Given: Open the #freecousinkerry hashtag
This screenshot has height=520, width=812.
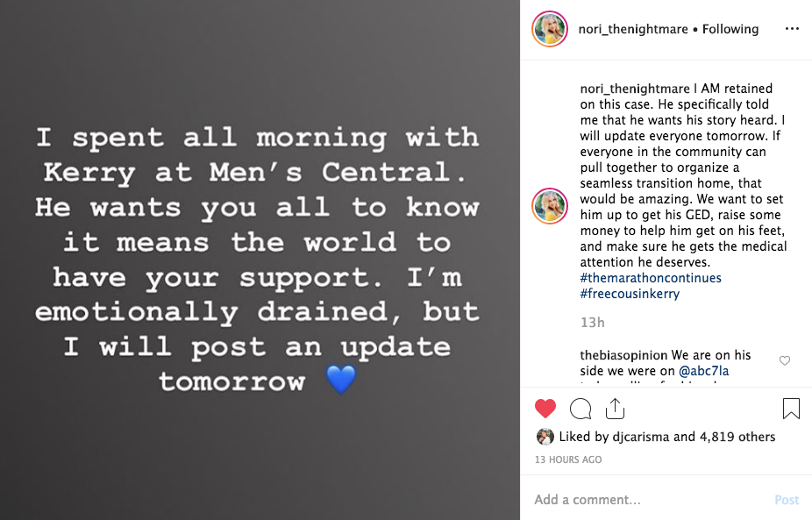Looking at the screenshot, I should pyautogui.click(x=630, y=294).
